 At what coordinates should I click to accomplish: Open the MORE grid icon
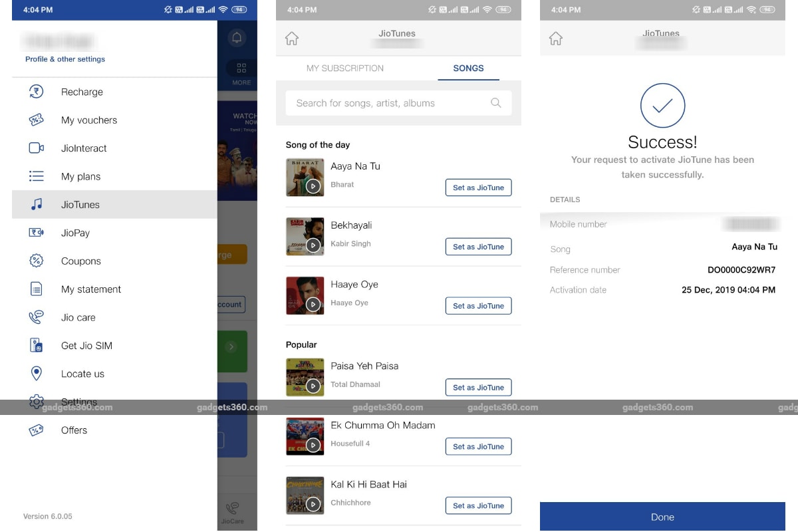pos(241,68)
